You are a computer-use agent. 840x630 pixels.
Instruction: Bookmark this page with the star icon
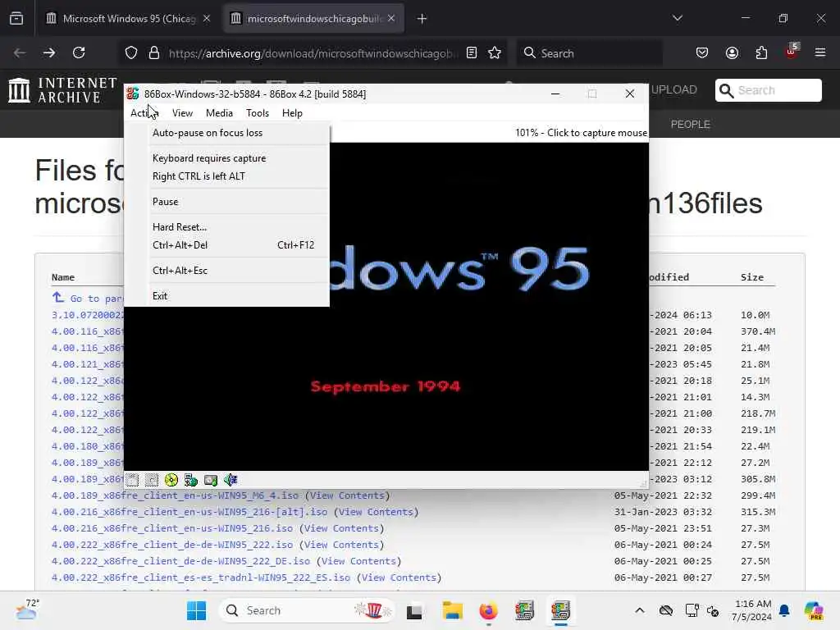tap(495, 53)
